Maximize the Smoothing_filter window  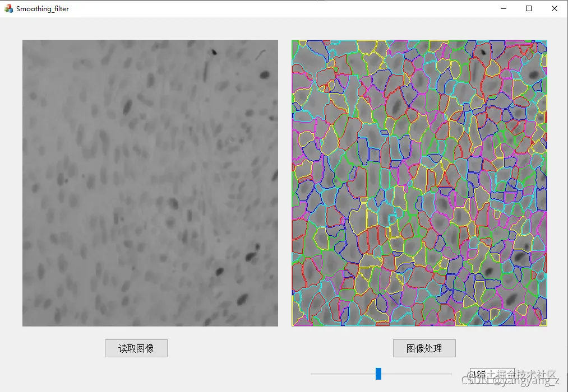click(x=528, y=8)
